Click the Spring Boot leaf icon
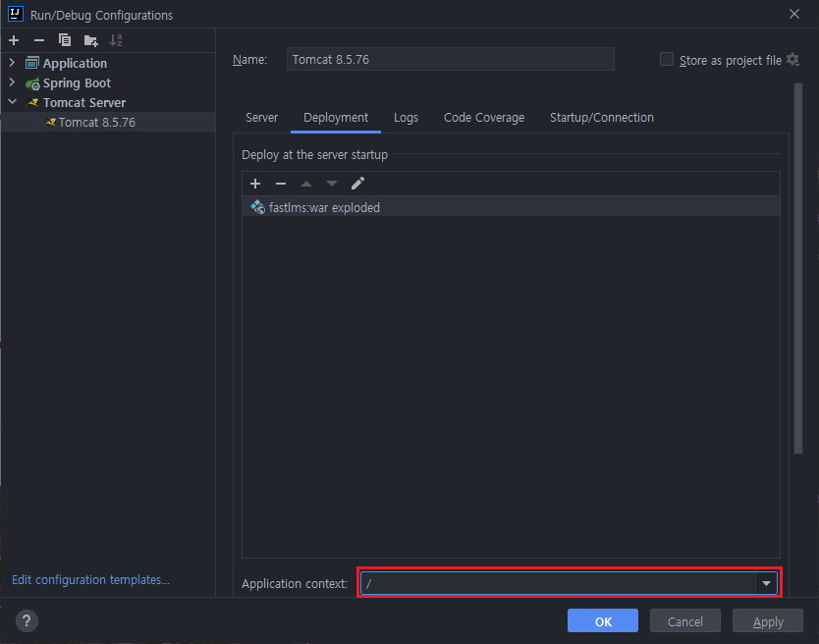The height and width of the screenshot is (644, 819). [x=32, y=83]
